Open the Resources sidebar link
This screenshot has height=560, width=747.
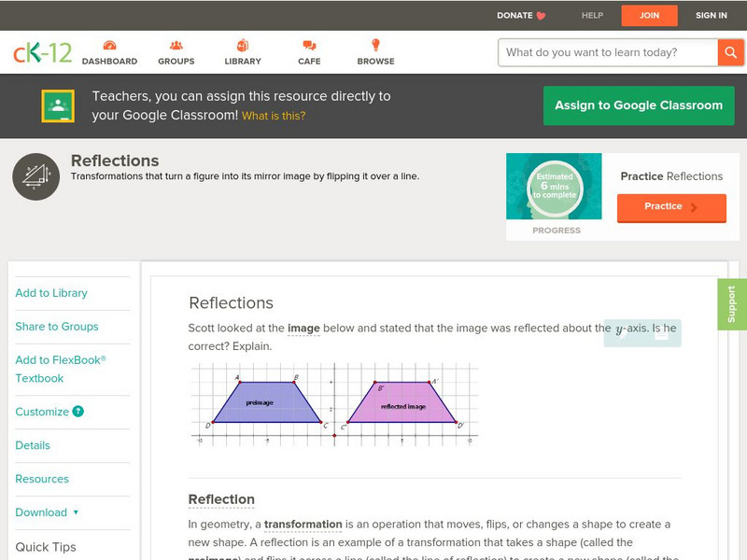42,479
